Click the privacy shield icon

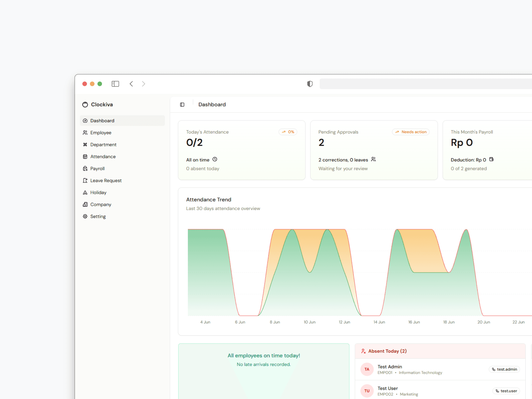(x=310, y=84)
